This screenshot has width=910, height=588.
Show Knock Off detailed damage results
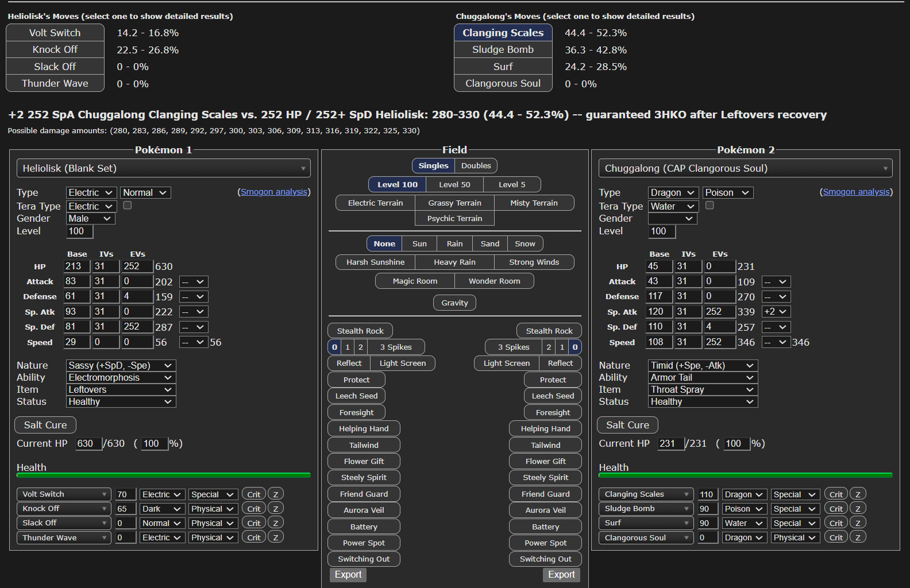(55, 50)
